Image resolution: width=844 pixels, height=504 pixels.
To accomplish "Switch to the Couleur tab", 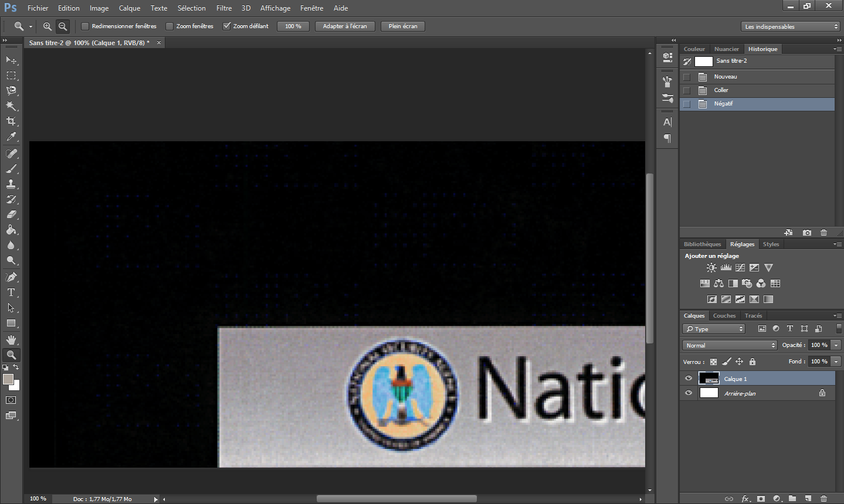I will coord(694,49).
